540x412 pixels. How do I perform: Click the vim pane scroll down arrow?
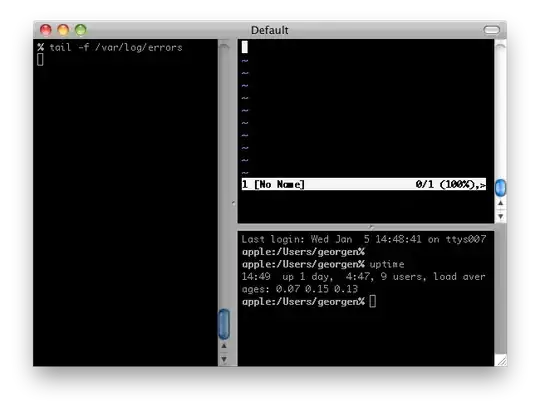500,216
